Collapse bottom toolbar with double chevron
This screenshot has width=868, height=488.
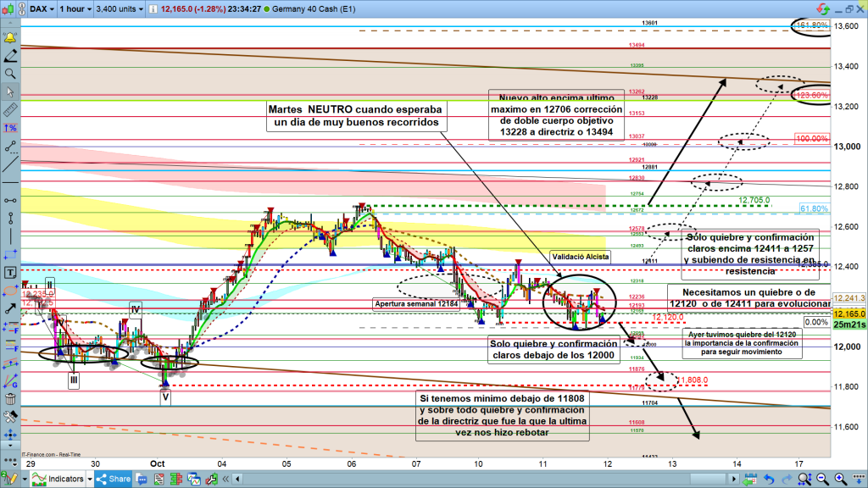pyautogui.click(x=226, y=480)
